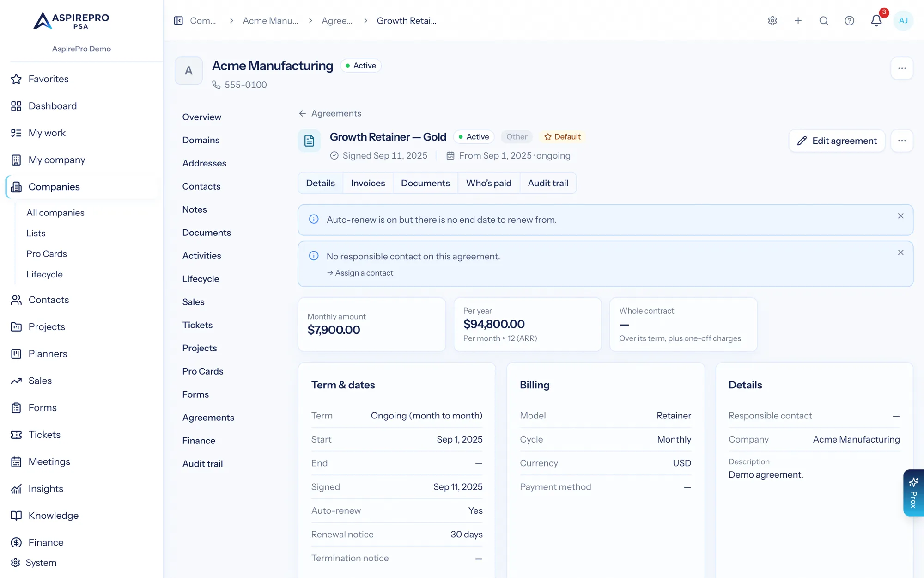The image size is (924, 578).
Task: Collapse the sidebar panel icon
Action: tap(178, 21)
